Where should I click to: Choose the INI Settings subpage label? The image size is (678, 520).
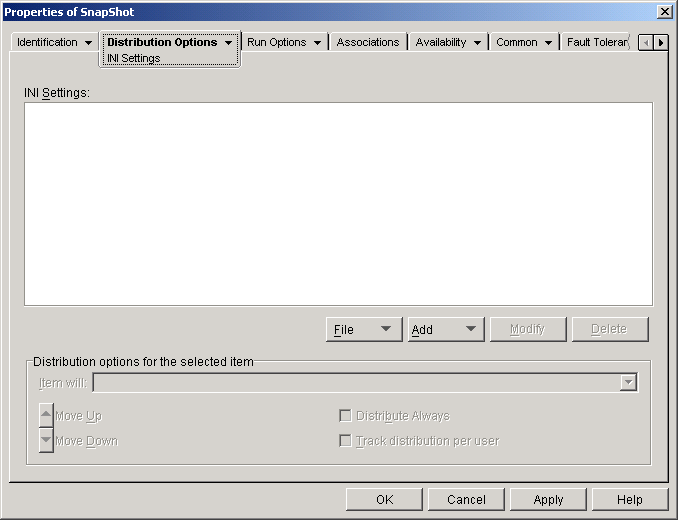pyautogui.click(x=134, y=58)
